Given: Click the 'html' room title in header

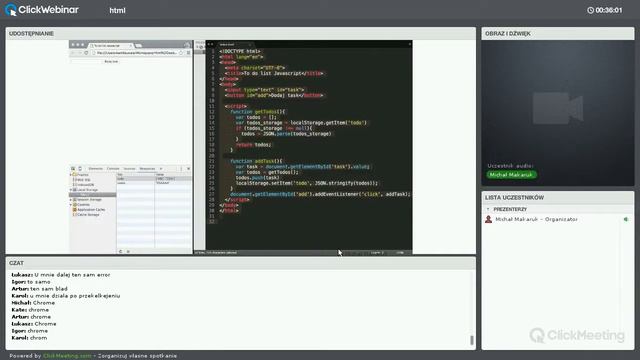Looking at the screenshot, I should point(117,10).
